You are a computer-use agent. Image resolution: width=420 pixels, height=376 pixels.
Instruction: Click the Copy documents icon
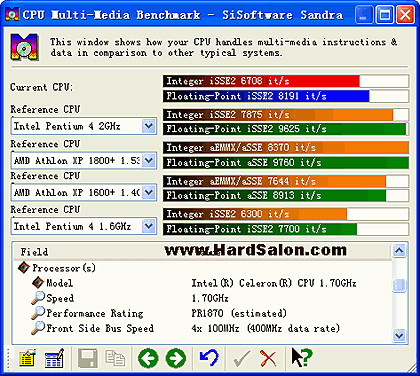pyautogui.click(x=115, y=358)
